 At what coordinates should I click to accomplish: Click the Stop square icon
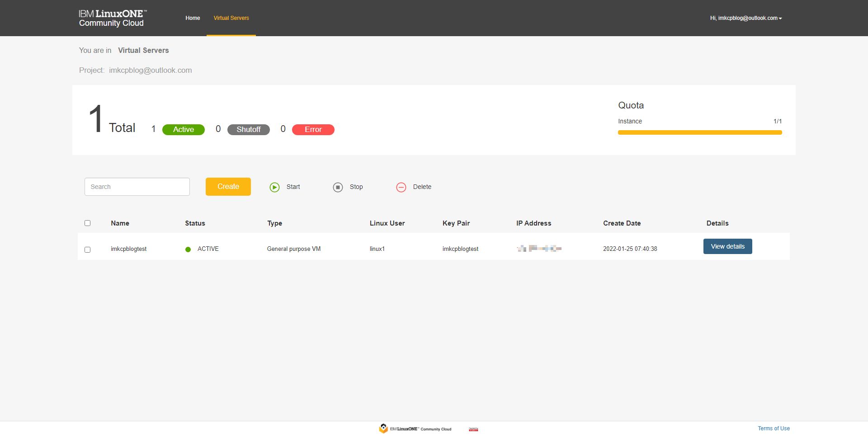click(x=338, y=187)
